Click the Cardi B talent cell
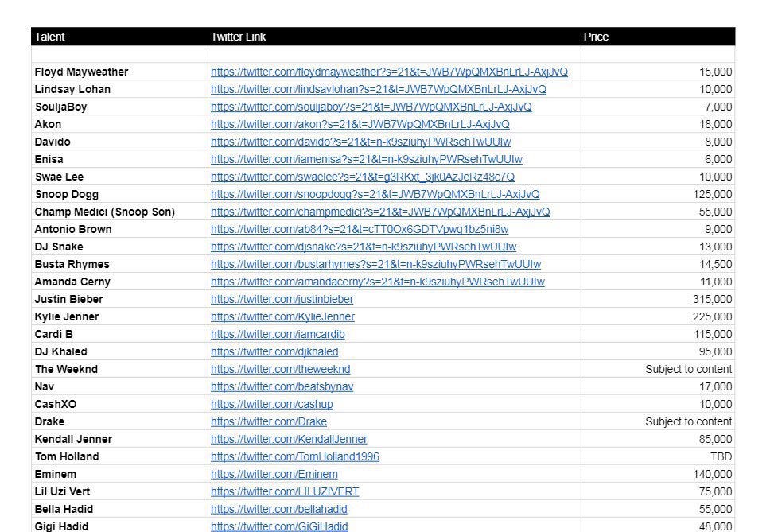 pos(119,335)
